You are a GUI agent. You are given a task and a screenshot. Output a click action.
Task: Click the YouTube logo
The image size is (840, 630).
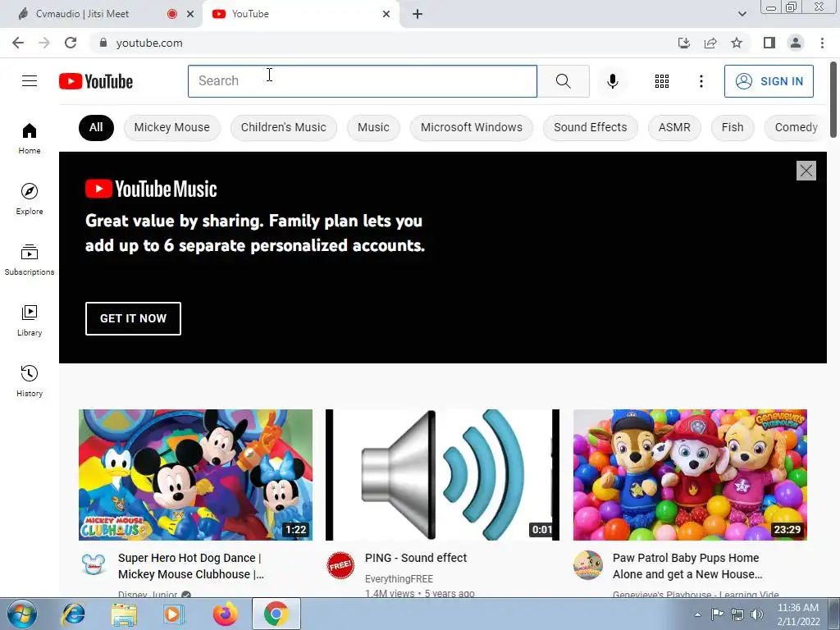96,81
